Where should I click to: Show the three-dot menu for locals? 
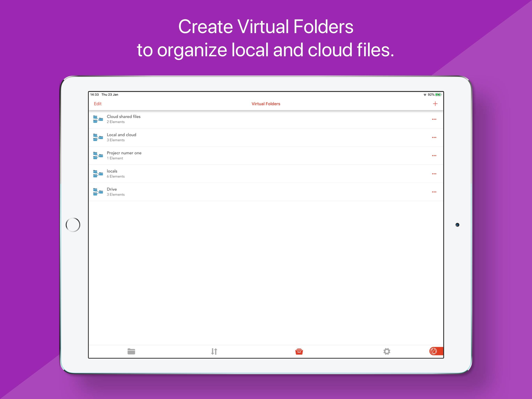coord(434,174)
